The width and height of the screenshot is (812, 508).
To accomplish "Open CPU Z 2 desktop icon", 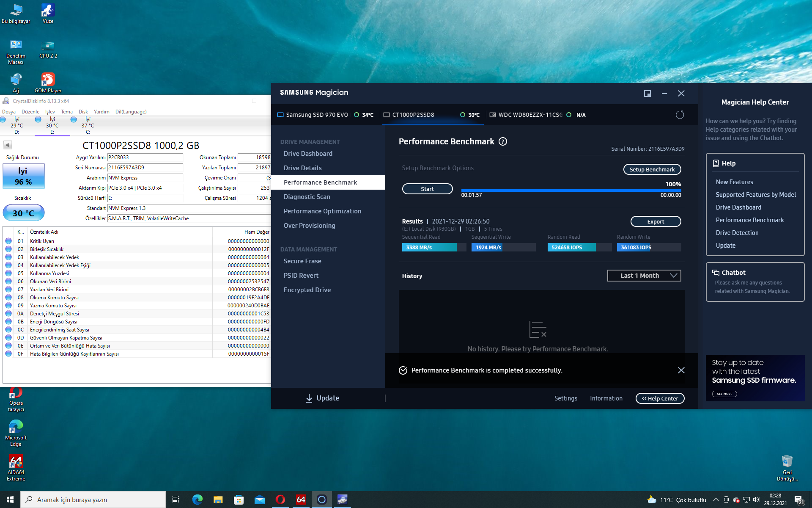I will click(48, 49).
